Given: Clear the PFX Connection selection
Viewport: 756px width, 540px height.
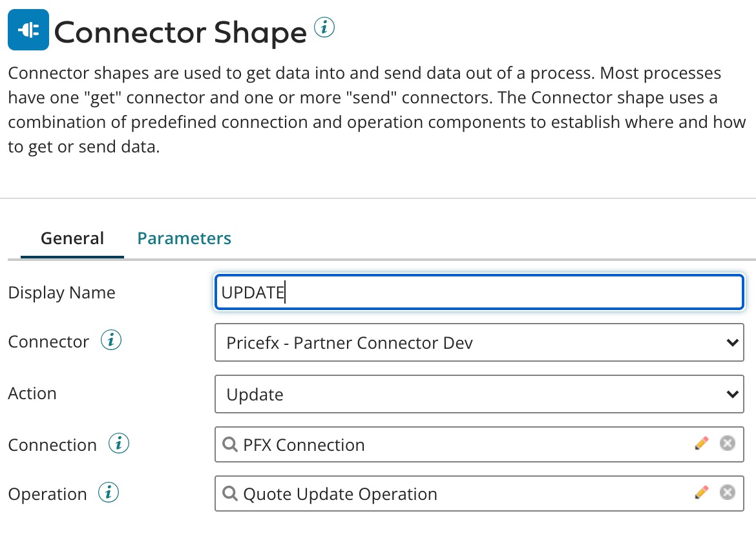Looking at the screenshot, I should tap(728, 443).
